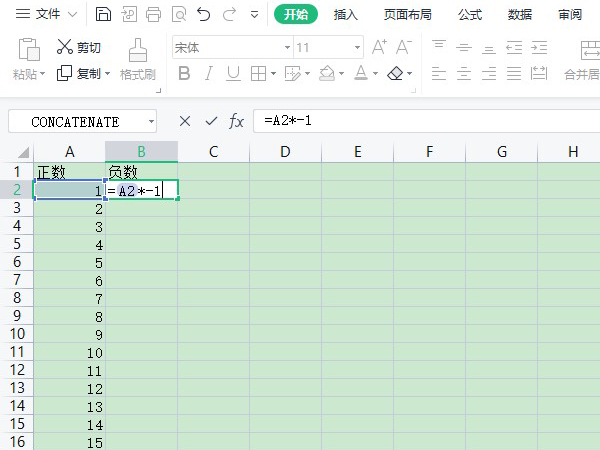
Task: Open the CONCATENATE name box dropdown
Action: [151, 121]
